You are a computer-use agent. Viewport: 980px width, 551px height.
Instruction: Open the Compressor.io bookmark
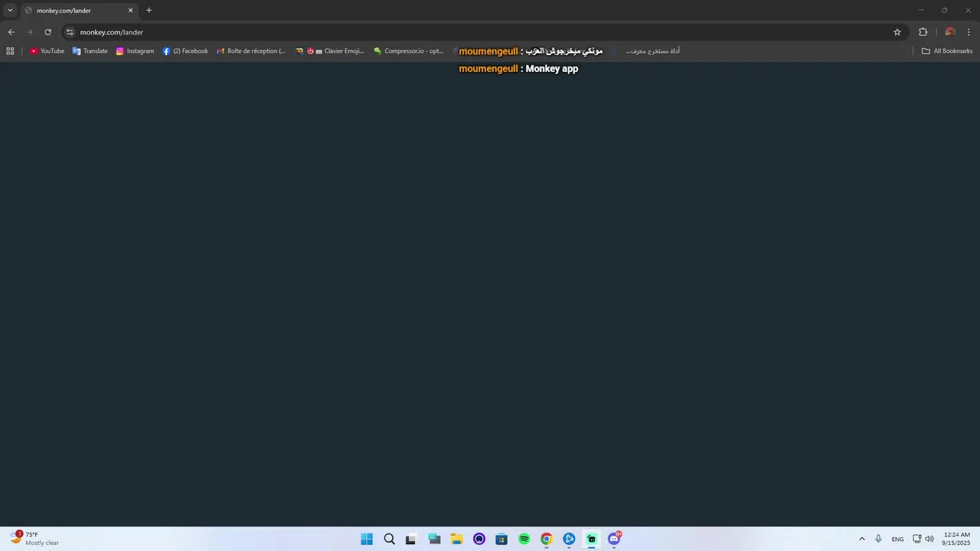point(409,51)
